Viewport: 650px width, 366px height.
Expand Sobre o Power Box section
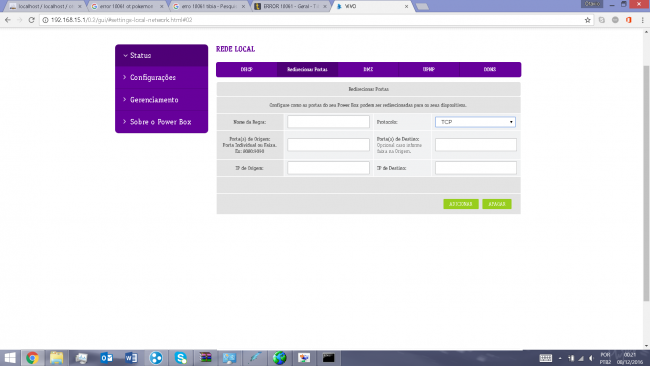point(162,122)
